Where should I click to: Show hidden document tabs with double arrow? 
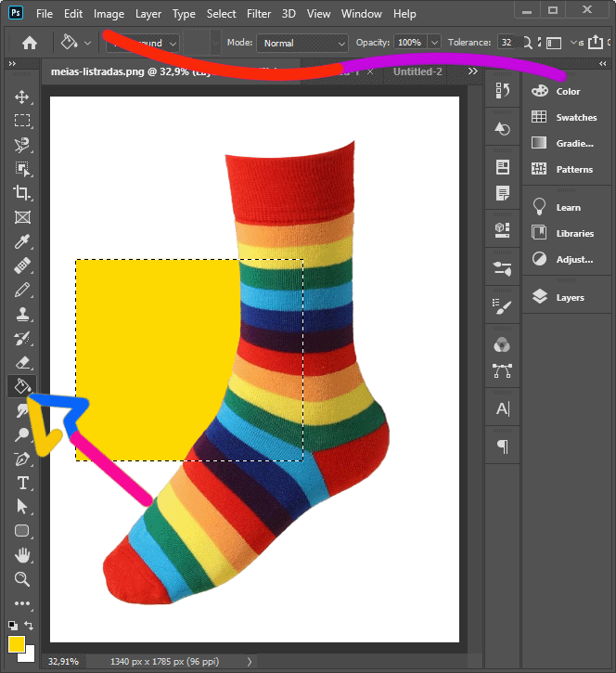(473, 71)
